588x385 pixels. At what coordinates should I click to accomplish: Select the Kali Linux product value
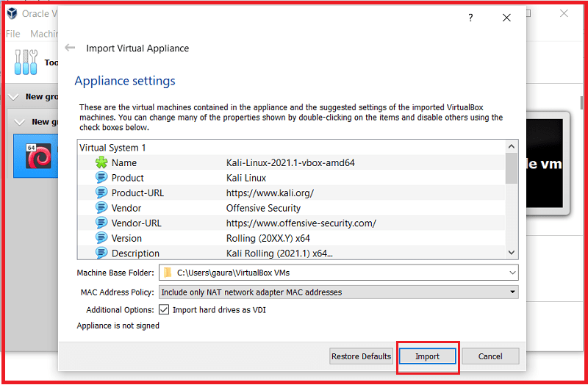coord(246,178)
